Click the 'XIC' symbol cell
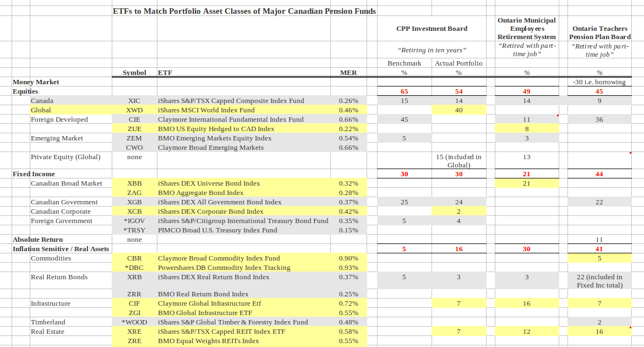Image resolution: width=644 pixels, height=347 pixels. [134, 101]
